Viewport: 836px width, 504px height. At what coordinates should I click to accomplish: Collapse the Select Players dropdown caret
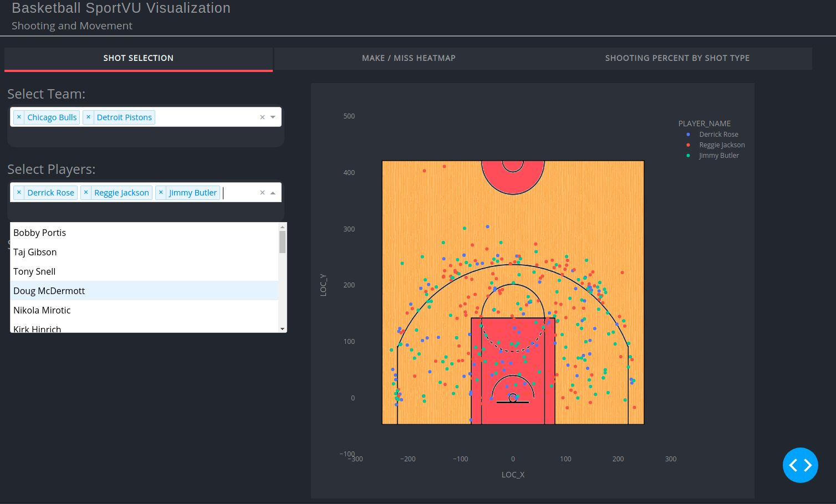coord(273,192)
